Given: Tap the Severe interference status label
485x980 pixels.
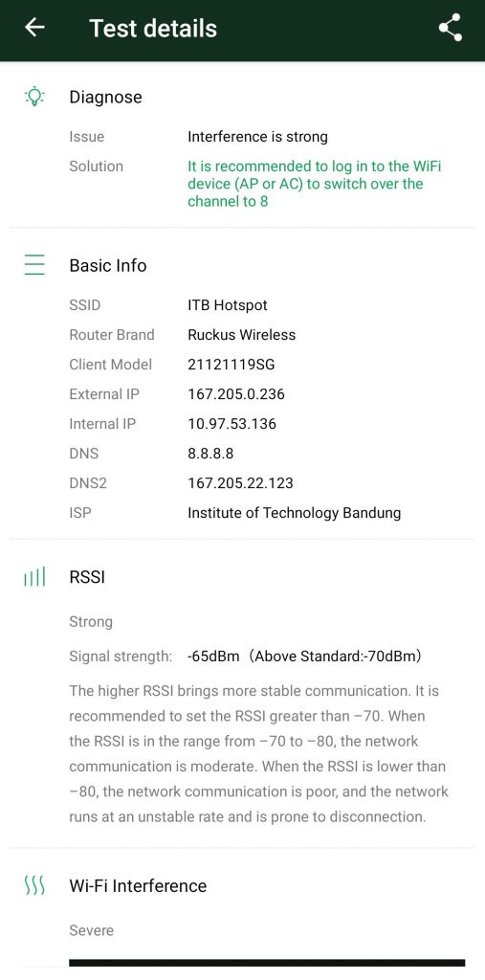Looking at the screenshot, I should coord(91,930).
